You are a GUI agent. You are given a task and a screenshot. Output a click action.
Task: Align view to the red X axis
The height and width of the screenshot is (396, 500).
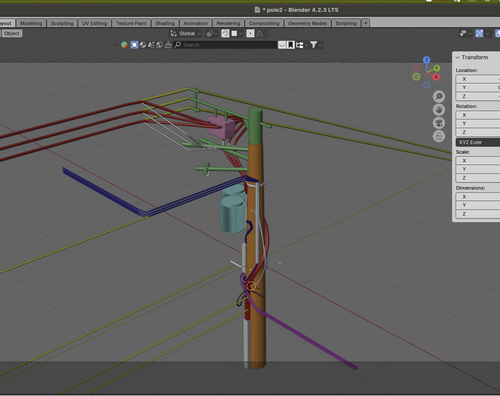click(436, 77)
